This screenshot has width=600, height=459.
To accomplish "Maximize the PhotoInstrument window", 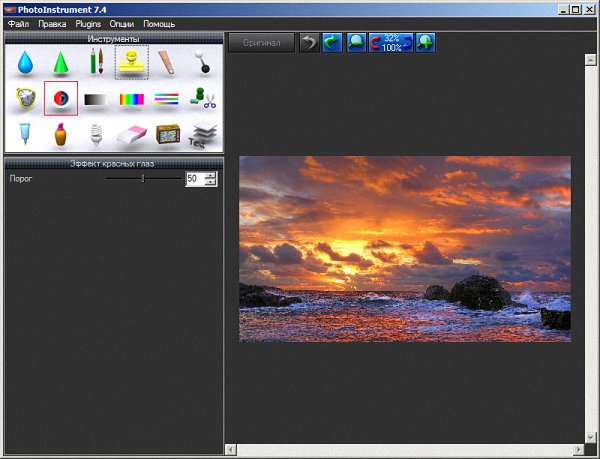I will tap(576, 10).
